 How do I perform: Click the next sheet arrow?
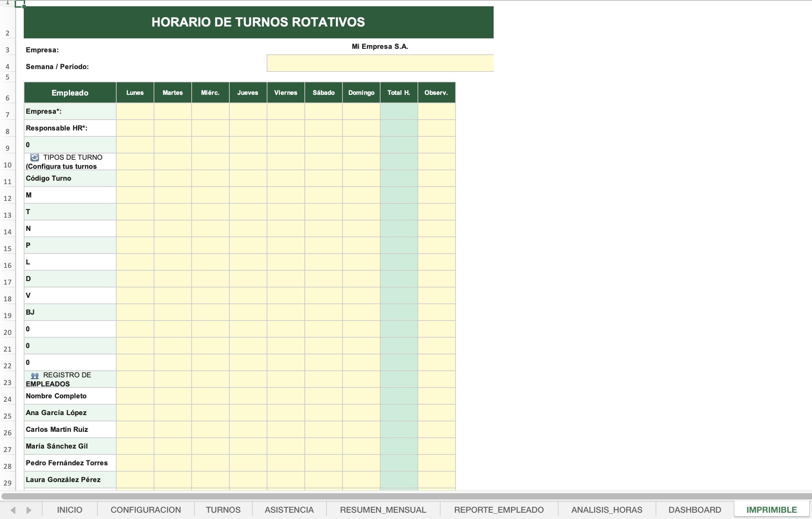(x=29, y=510)
